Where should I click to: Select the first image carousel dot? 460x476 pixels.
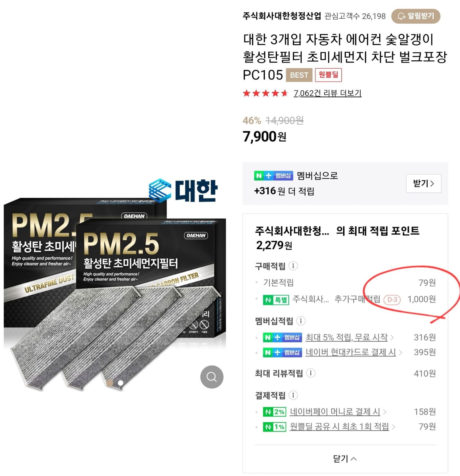click(109, 383)
